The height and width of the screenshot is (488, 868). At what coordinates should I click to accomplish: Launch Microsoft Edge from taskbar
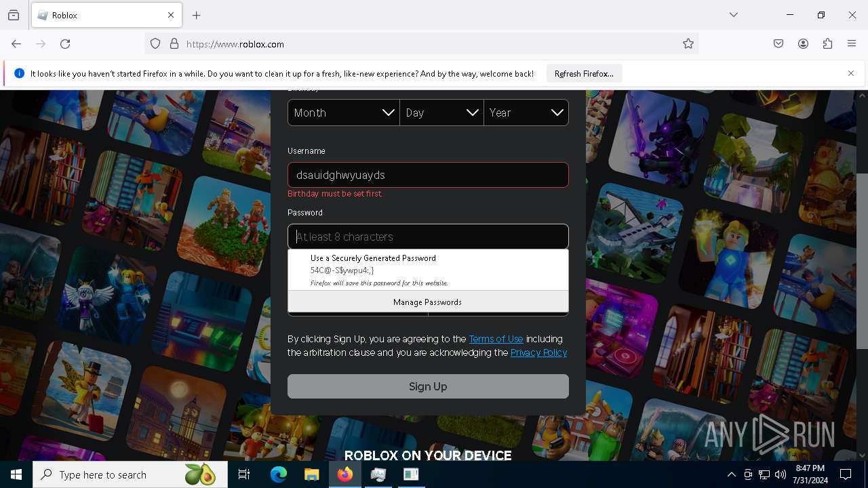click(x=279, y=474)
